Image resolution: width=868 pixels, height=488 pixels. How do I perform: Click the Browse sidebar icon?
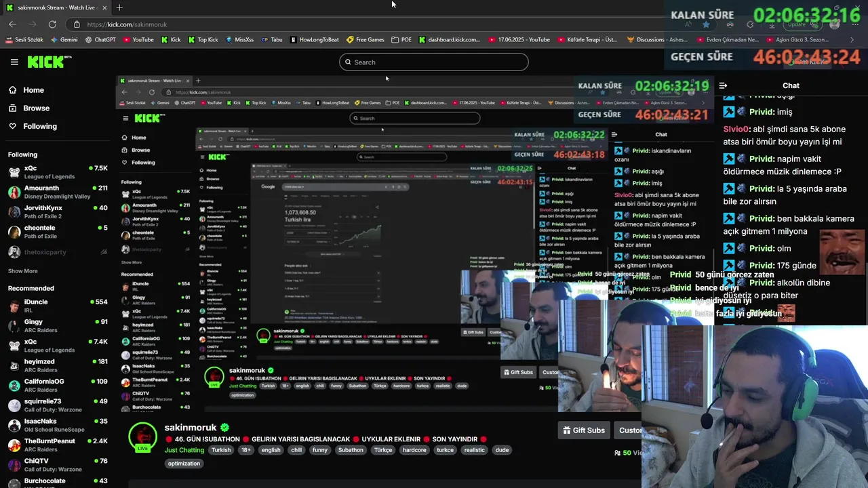click(12, 108)
